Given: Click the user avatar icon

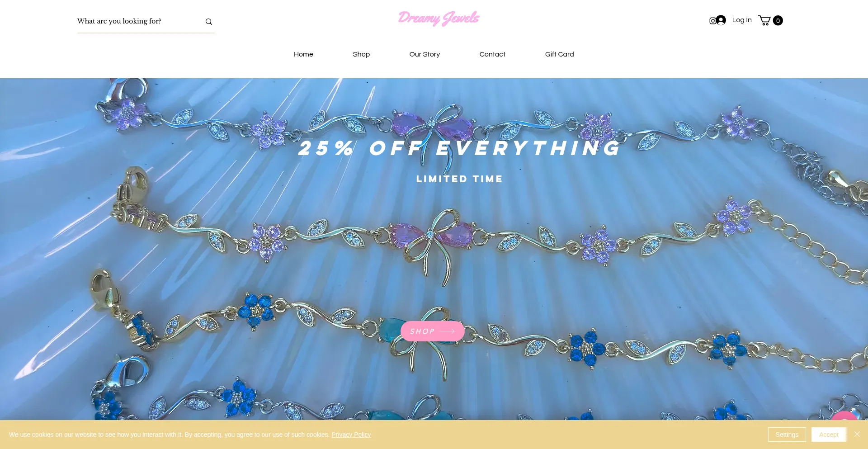Looking at the screenshot, I should (x=721, y=20).
